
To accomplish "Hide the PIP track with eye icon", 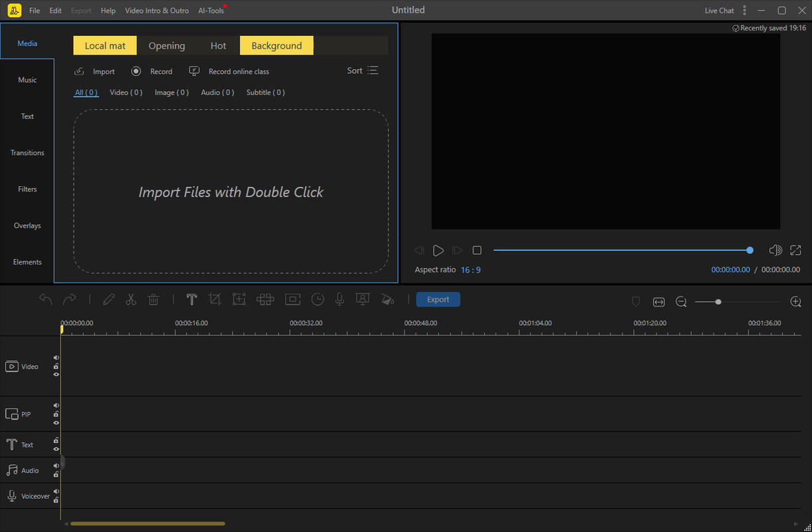I will pyautogui.click(x=57, y=422).
